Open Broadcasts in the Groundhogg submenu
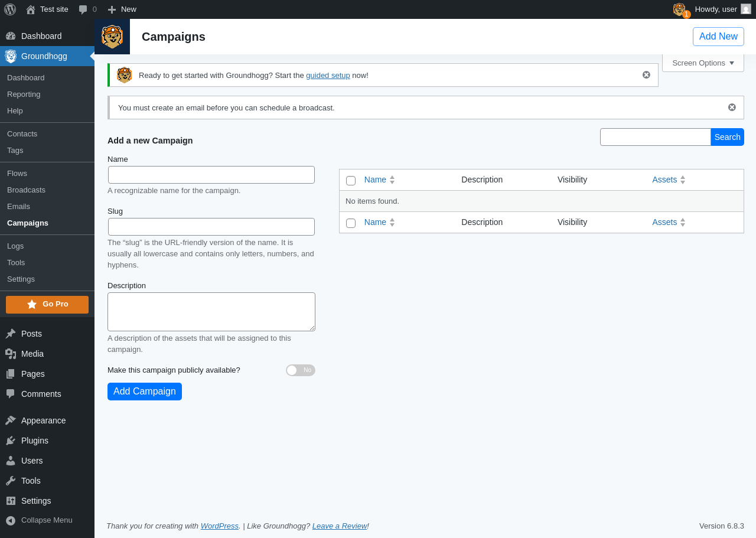This screenshot has width=756, height=538. pos(26,190)
